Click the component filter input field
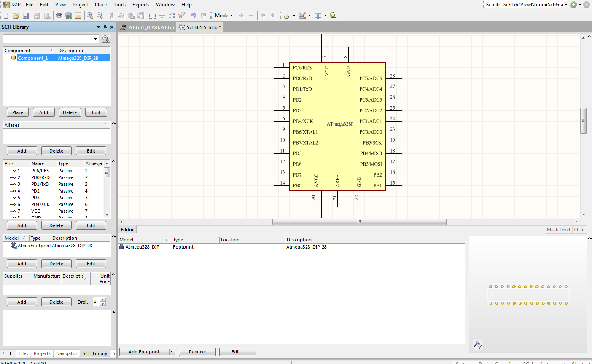Screen dimensions: 592x364 pos(48,39)
